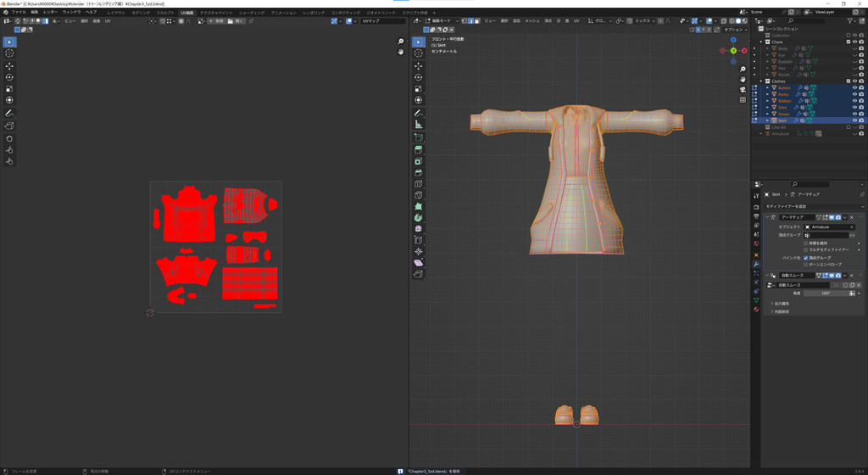Screen dimensions: 868x475
Task: Select the Cursor tool in UV editor toolbar
Action: click(x=9, y=53)
